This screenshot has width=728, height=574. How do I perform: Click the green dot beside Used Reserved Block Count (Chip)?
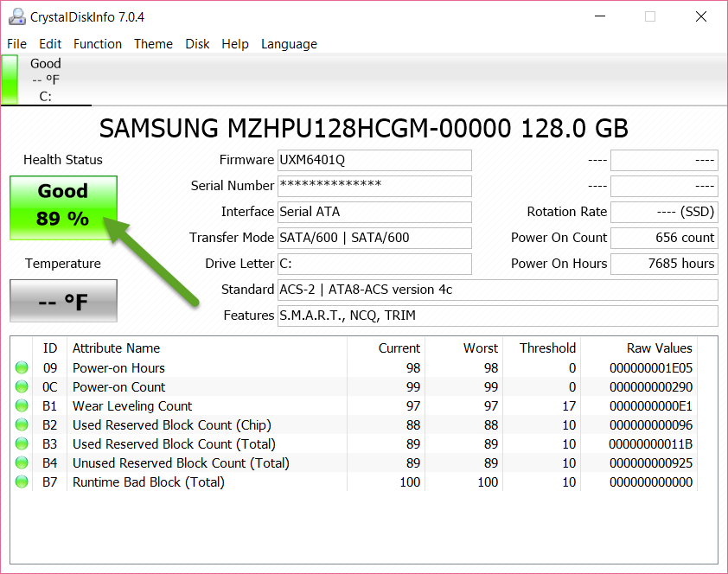coord(20,425)
